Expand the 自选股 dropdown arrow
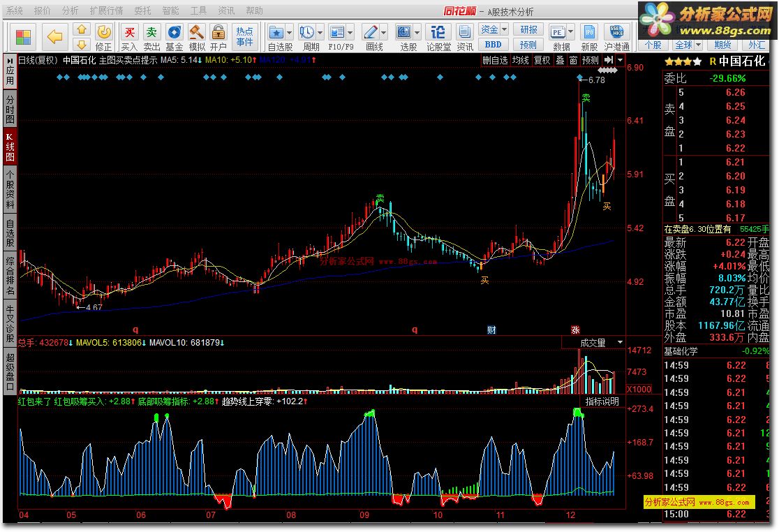Screen dimensions: 779x532 290,33
